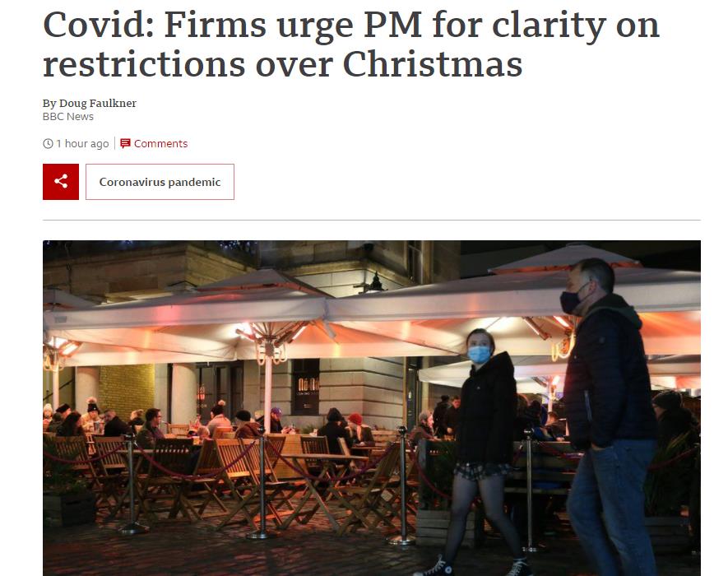Click author name Doug Faulkner
Viewport: 728px width, 576px height.
pyautogui.click(x=98, y=103)
